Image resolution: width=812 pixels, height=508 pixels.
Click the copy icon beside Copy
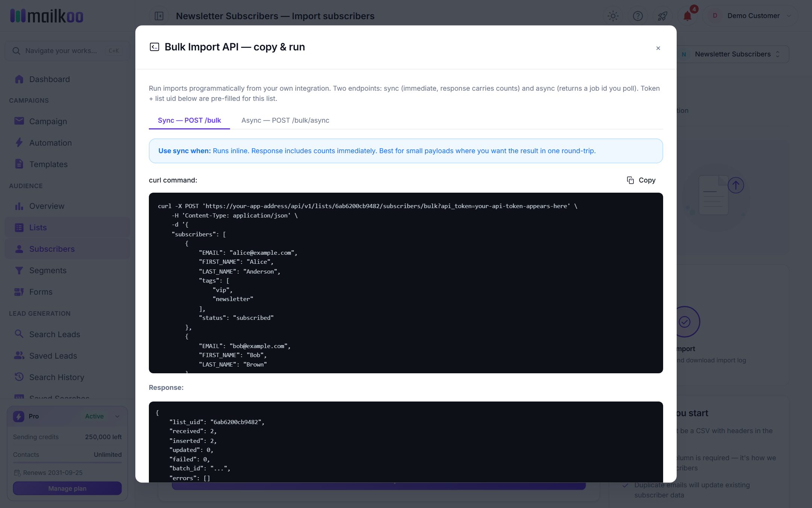click(x=630, y=180)
